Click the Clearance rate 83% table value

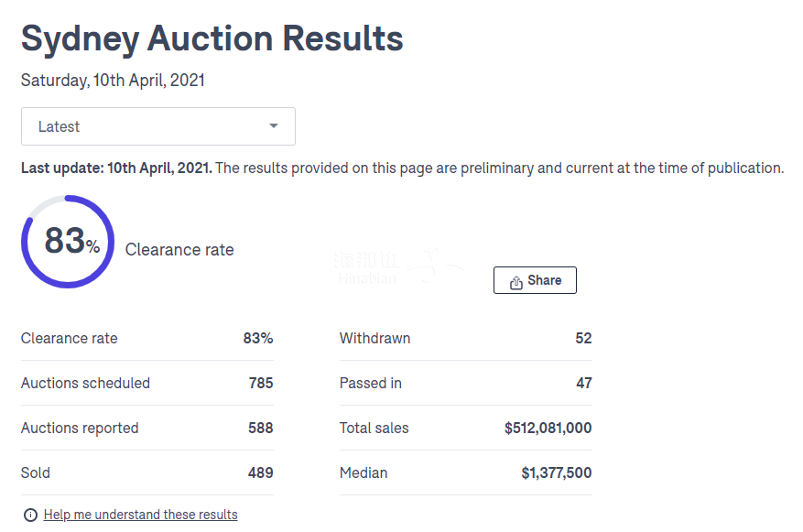[x=257, y=338]
